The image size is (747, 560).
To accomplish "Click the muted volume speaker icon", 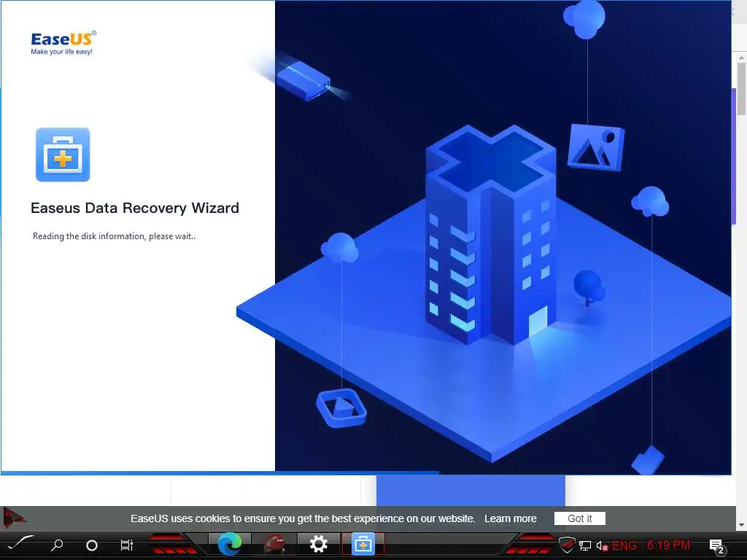I will coord(602,545).
